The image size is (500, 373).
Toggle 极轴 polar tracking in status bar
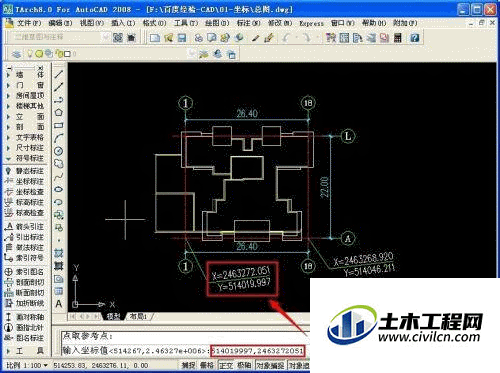[x=244, y=365]
